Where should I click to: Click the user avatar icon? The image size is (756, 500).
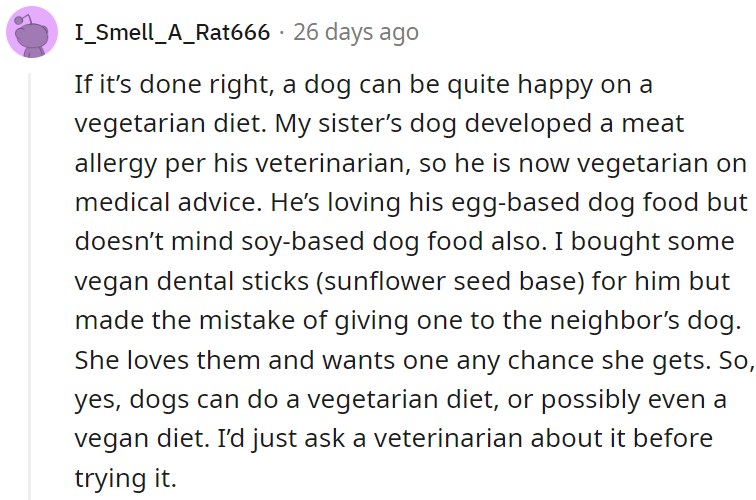[32, 33]
